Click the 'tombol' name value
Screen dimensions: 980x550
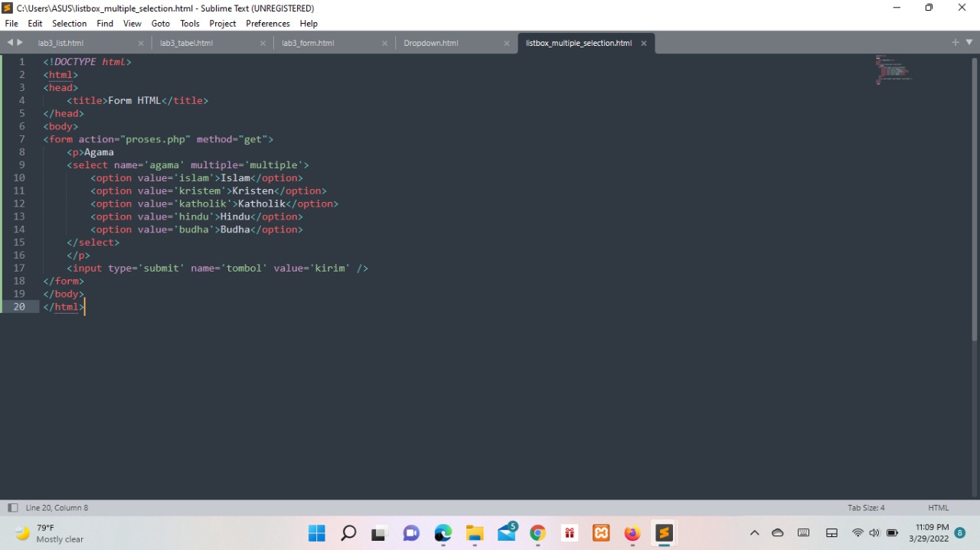click(243, 268)
